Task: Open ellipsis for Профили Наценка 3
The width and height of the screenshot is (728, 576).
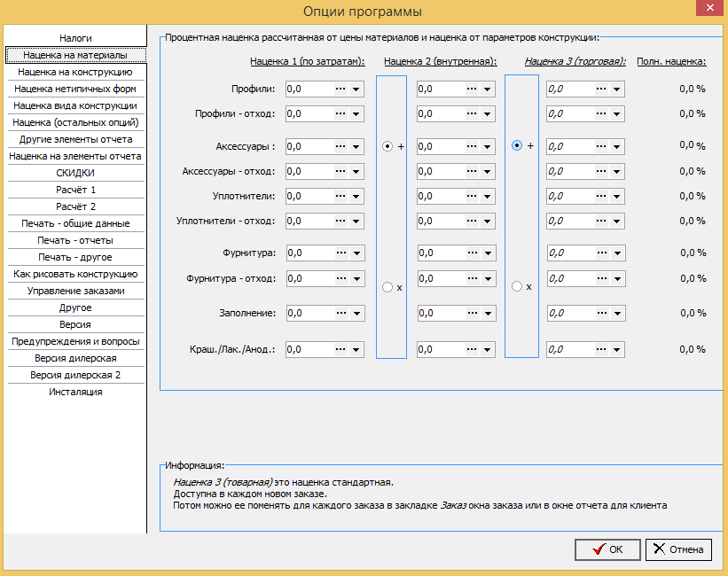Action: 601,89
